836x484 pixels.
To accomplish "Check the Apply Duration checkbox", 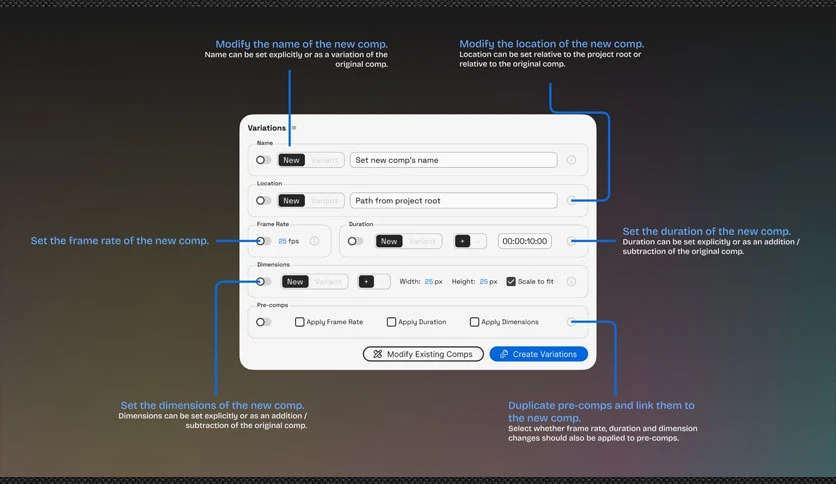I will tap(391, 322).
